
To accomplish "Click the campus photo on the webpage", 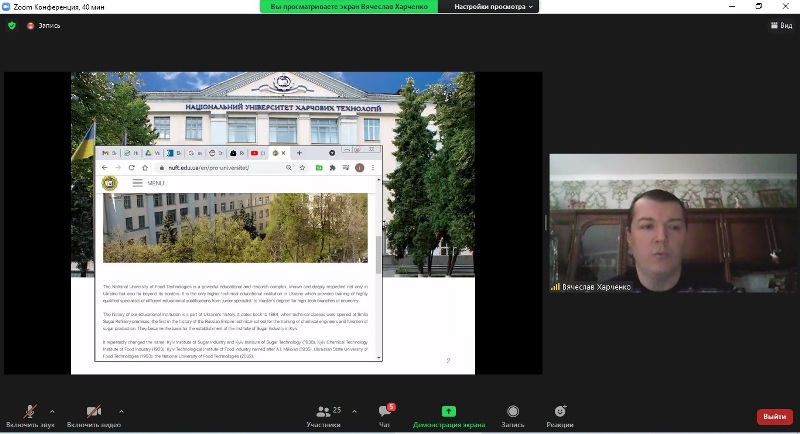I will click(235, 227).
